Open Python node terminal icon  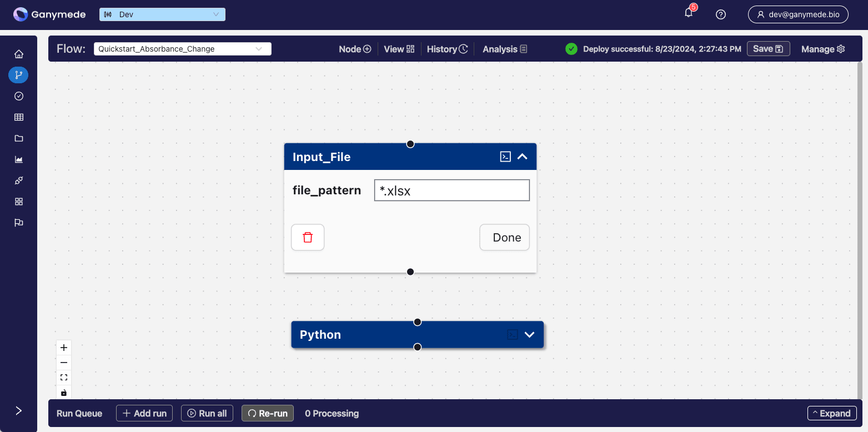click(513, 334)
